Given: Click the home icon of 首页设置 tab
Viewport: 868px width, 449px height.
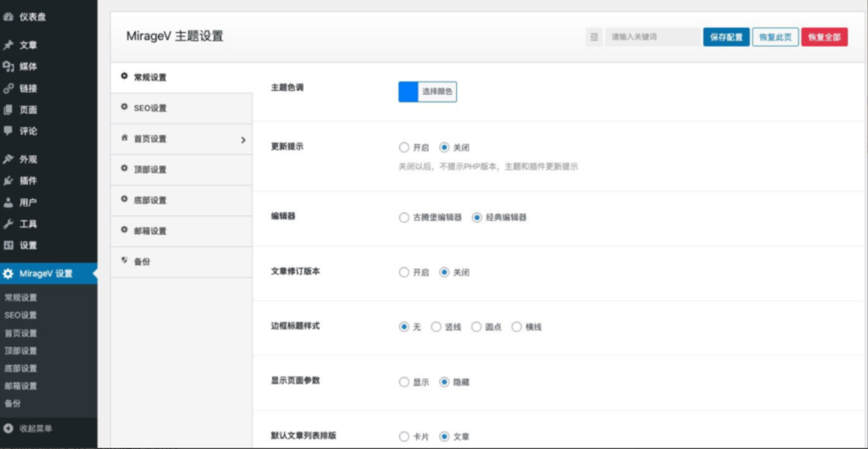Looking at the screenshot, I should click(x=124, y=138).
